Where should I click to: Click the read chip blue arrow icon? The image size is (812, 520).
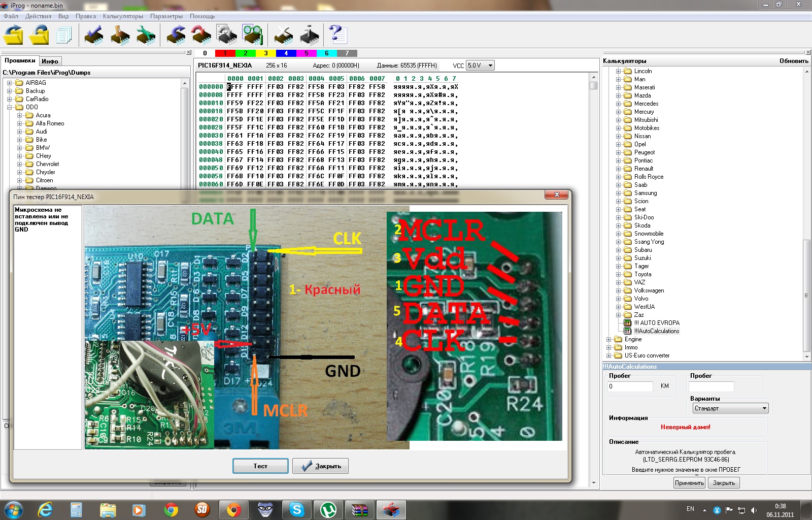click(176, 36)
